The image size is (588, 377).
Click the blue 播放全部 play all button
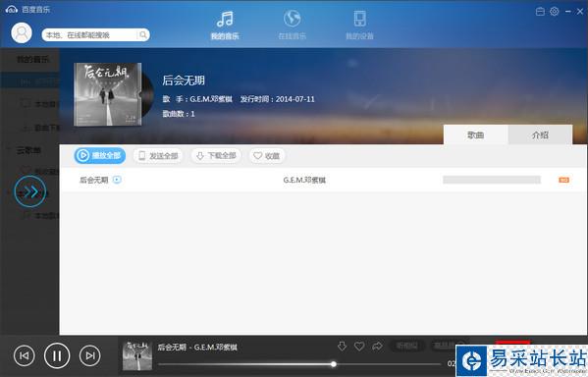pos(100,155)
